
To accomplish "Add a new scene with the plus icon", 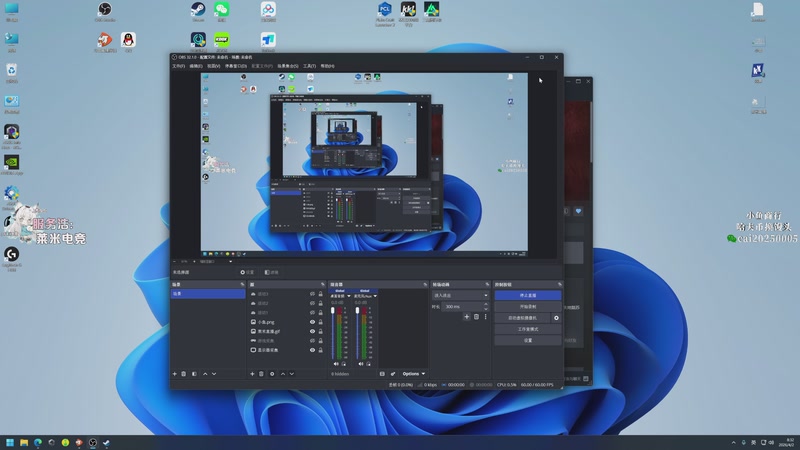I will [174, 374].
